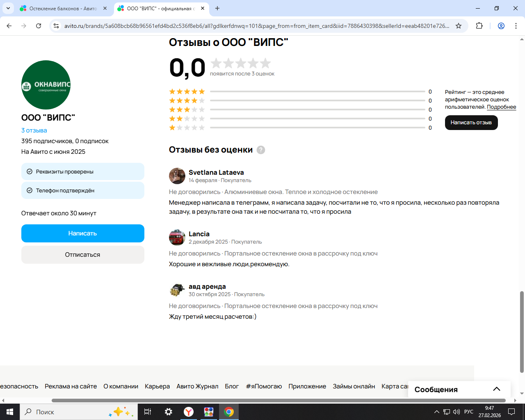
Task: Expand the Сообщения chat panel chevron
Action: point(496,389)
